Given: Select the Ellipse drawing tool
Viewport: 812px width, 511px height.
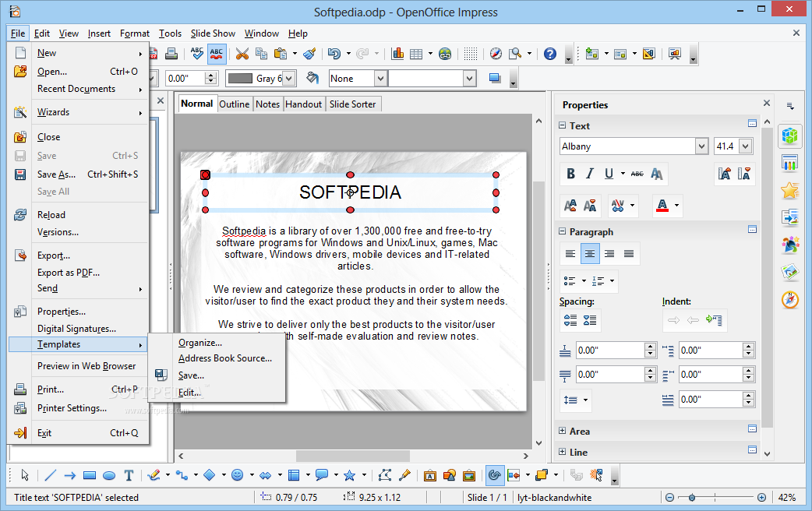Looking at the screenshot, I should click(x=109, y=475).
